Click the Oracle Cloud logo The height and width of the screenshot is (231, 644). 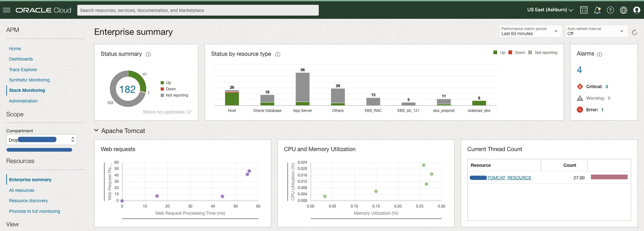(x=43, y=10)
